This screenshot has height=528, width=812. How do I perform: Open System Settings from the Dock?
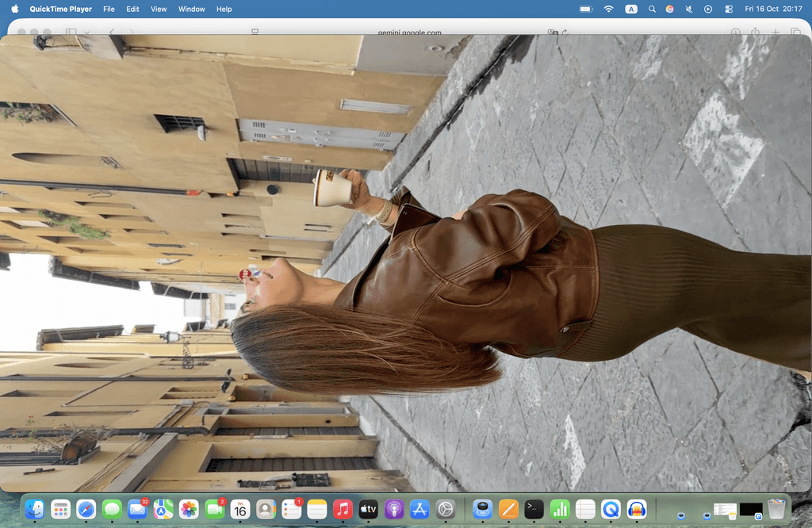(x=446, y=510)
